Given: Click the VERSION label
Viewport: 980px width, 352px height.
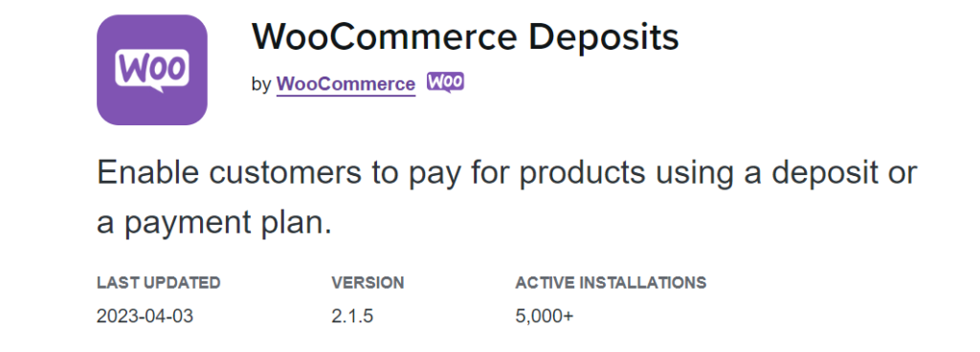Looking at the screenshot, I should click(x=367, y=283).
